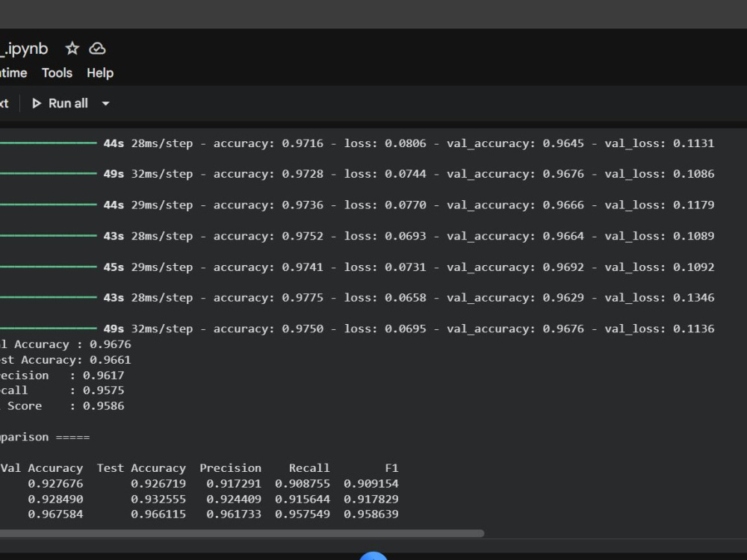Expand the Run all dropdown arrow
The width and height of the screenshot is (747, 560).
point(106,103)
